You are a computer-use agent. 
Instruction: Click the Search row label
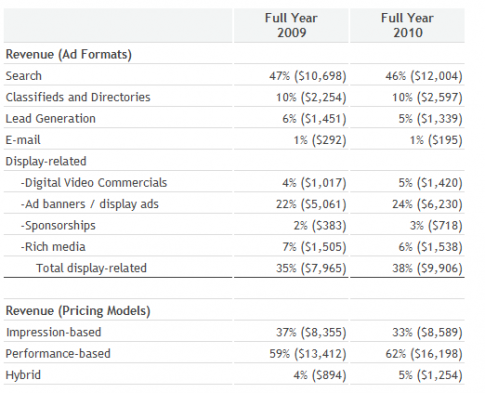pos(24,76)
